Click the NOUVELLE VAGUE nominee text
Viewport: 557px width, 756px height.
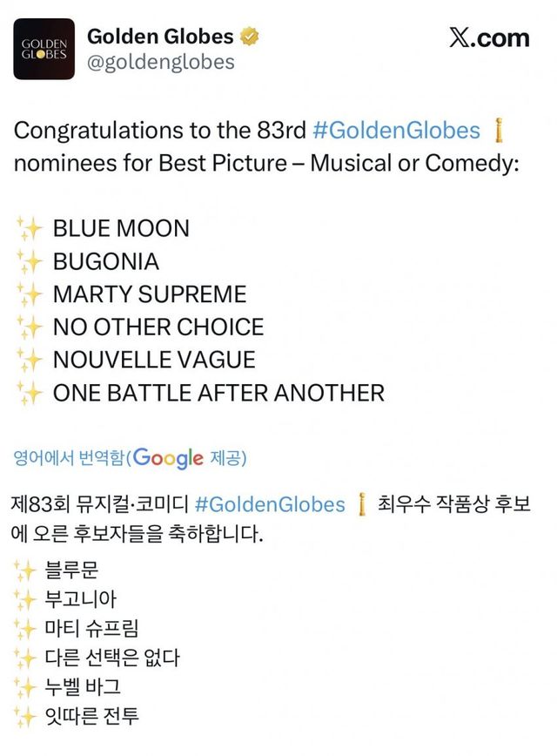click(x=154, y=361)
